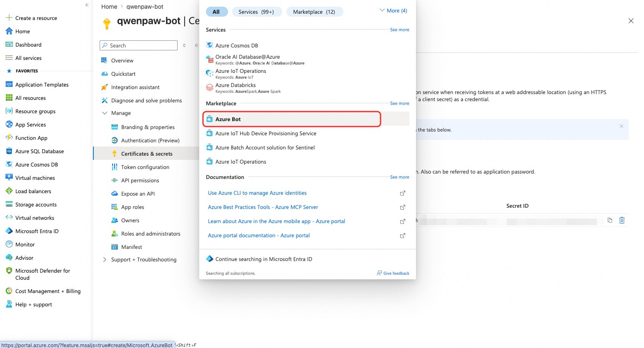Image resolution: width=644 pixels, height=348 pixels.
Task: Expand More (4) filter options
Action: pyautogui.click(x=393, y=10)
